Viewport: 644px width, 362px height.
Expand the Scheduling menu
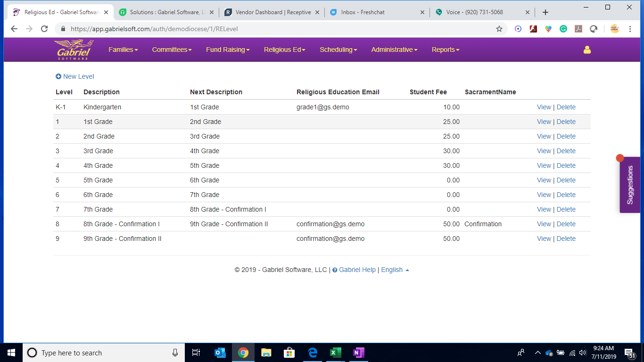338,49
